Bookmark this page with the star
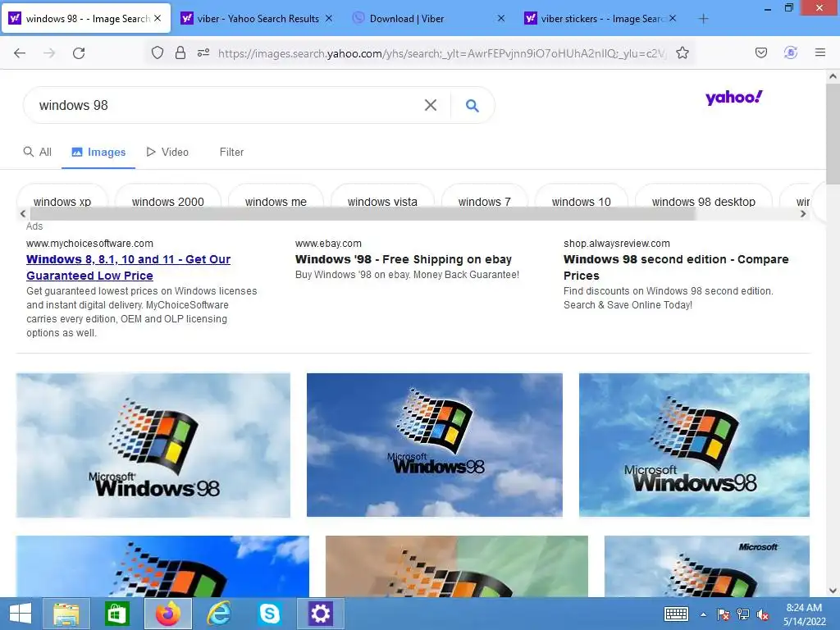 click(682, 52)
